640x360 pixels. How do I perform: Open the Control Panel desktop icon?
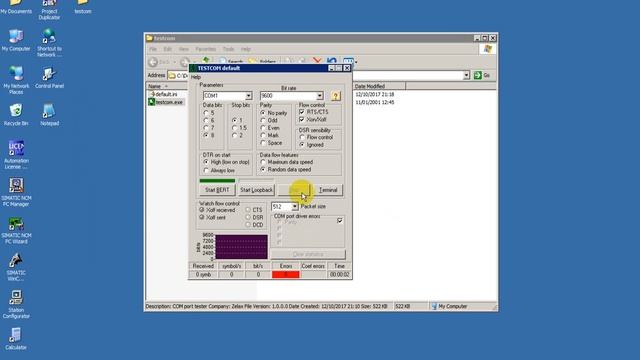tap(49, 78)
